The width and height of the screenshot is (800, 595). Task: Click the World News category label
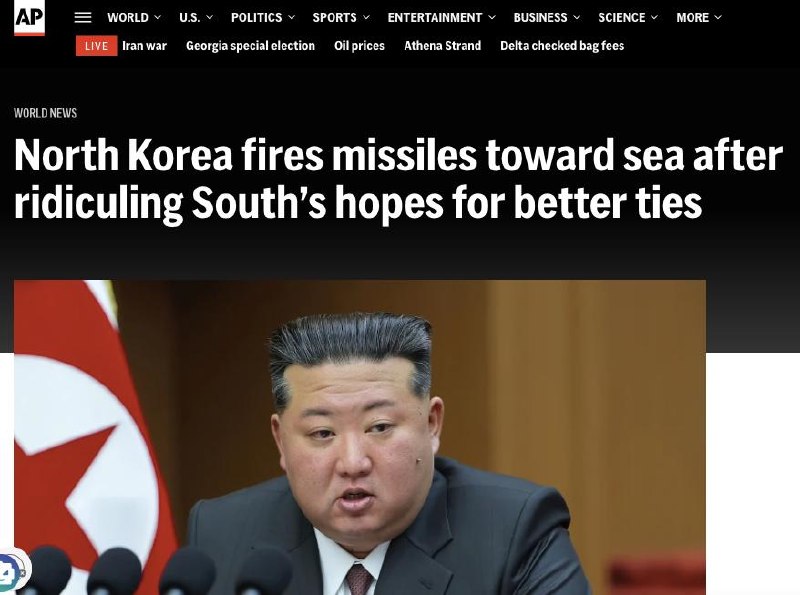45,113
